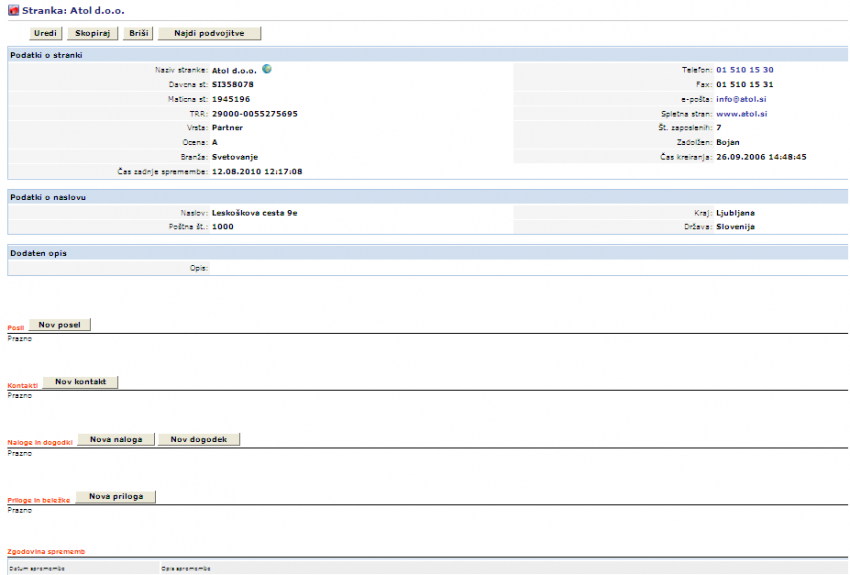Create a contact using Nov kontakt
Screen dimensions: 850x575
(80, 382)
